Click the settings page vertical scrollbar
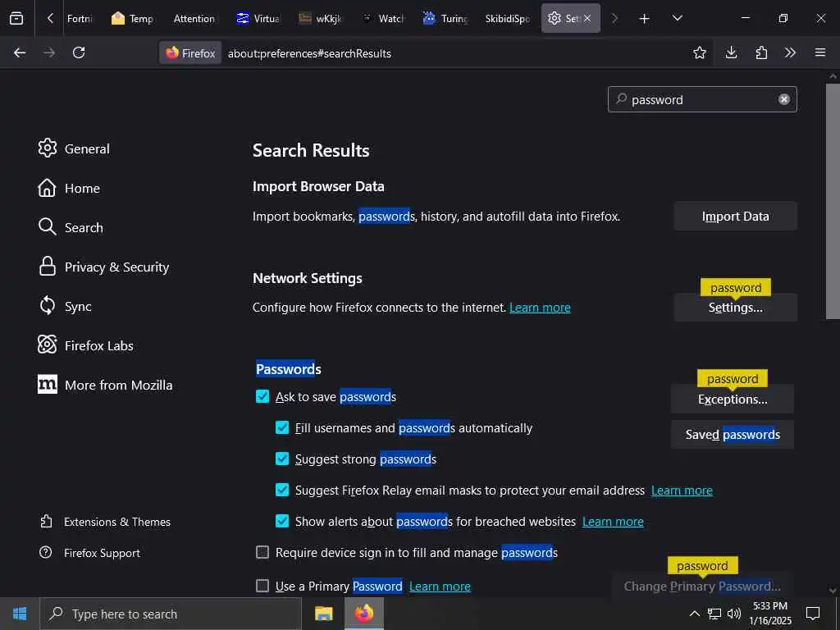 833,201
